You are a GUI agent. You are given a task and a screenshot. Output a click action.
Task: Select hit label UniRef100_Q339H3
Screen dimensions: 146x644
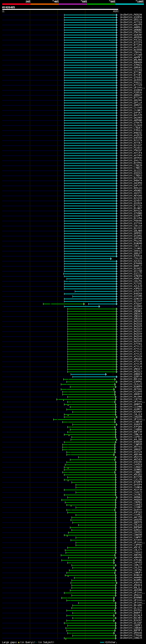(131, 306)
